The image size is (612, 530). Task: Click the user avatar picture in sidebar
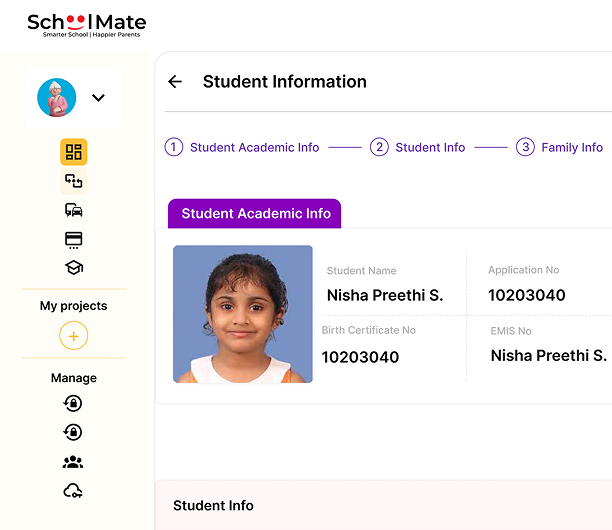pyautogui.click(x=57, y=98)
